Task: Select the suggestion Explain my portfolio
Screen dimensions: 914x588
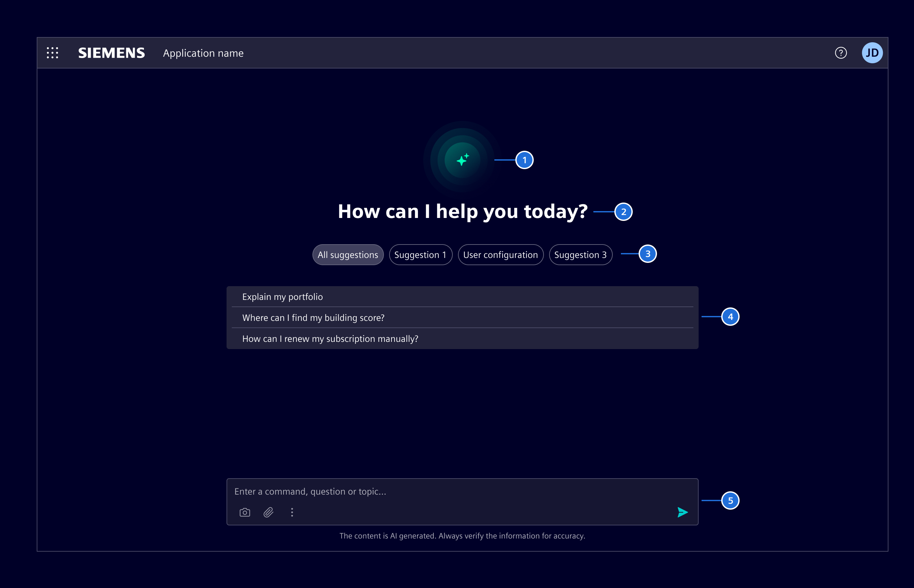Action: 283,296
